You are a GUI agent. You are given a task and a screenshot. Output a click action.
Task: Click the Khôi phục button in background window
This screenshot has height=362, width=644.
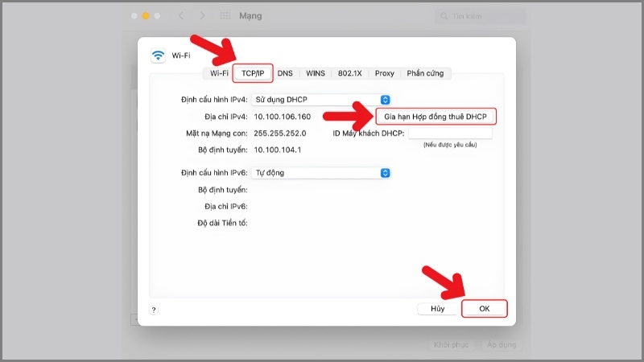451,345
